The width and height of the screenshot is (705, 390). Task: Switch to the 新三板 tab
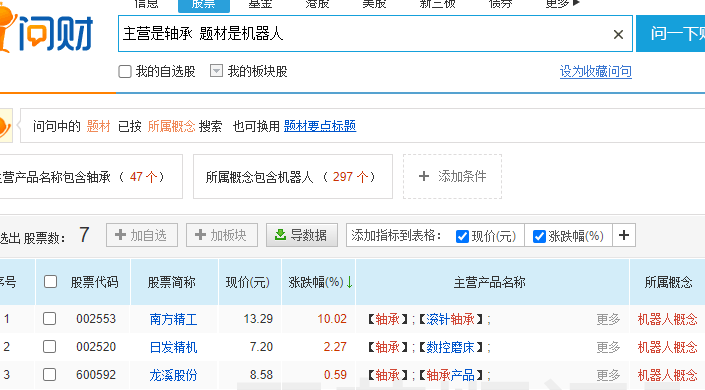[437, 4]
